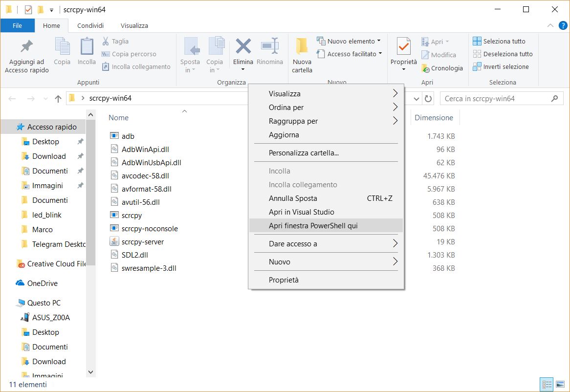570x392 pixels.
Task: Open the Accesso facilitato dropdown
Action: (350, 54)
